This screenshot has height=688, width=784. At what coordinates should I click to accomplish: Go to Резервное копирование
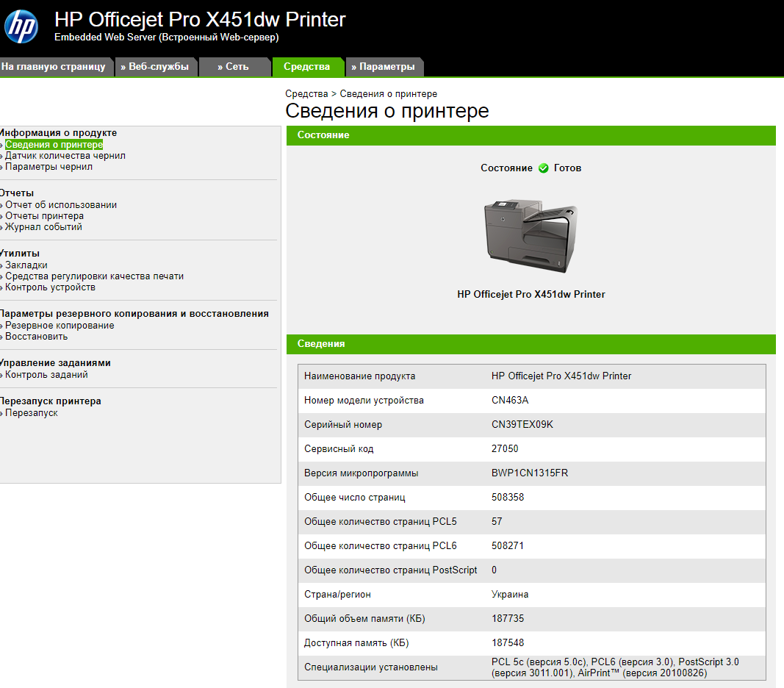(x=60, y=325)
